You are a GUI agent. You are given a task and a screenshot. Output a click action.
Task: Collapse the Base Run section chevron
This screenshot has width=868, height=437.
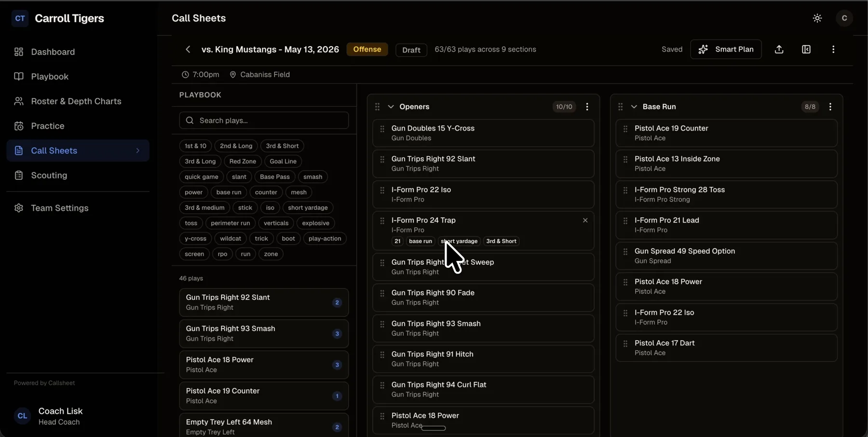[x=634, y=107]
